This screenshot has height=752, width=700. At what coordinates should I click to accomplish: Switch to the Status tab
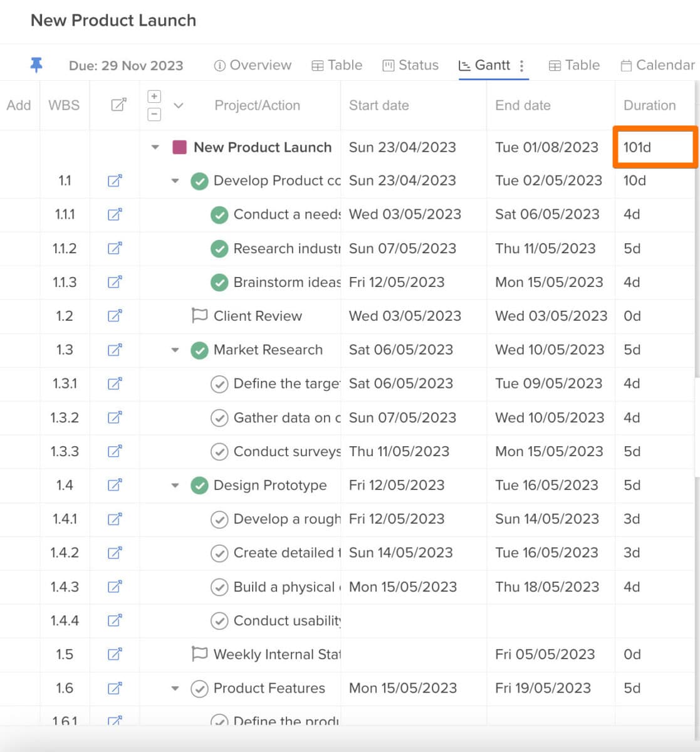coord(410,65)
